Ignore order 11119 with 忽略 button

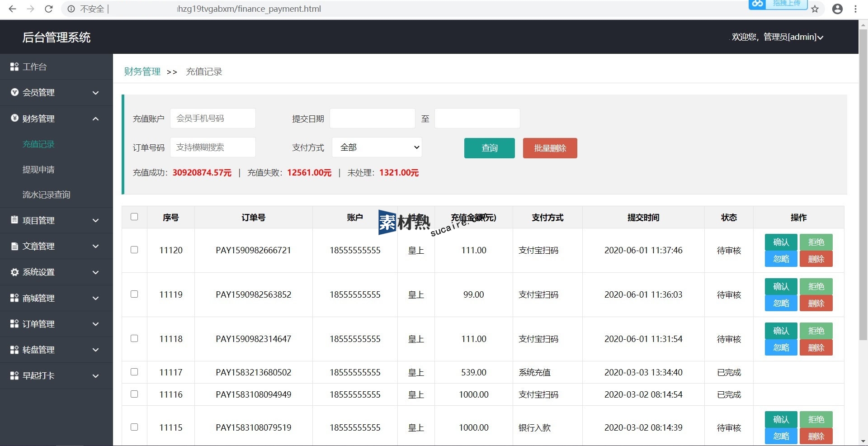click(x=781, y=303)
